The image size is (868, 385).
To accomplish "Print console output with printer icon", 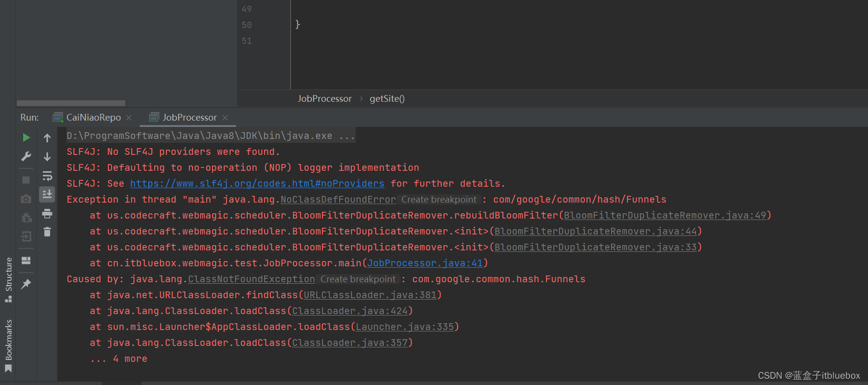I will coord(47,213).
